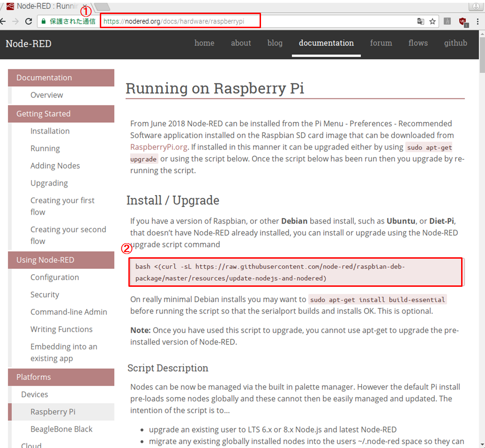Click the browser forward arrow
This screenshot has width=485, height=448.
pyautogui.click(x=15, y=21)
